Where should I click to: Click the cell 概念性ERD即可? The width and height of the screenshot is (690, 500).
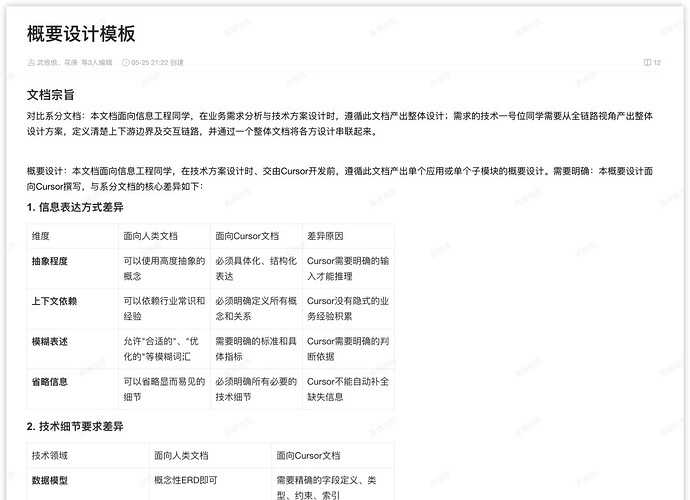tap(210, 484)
